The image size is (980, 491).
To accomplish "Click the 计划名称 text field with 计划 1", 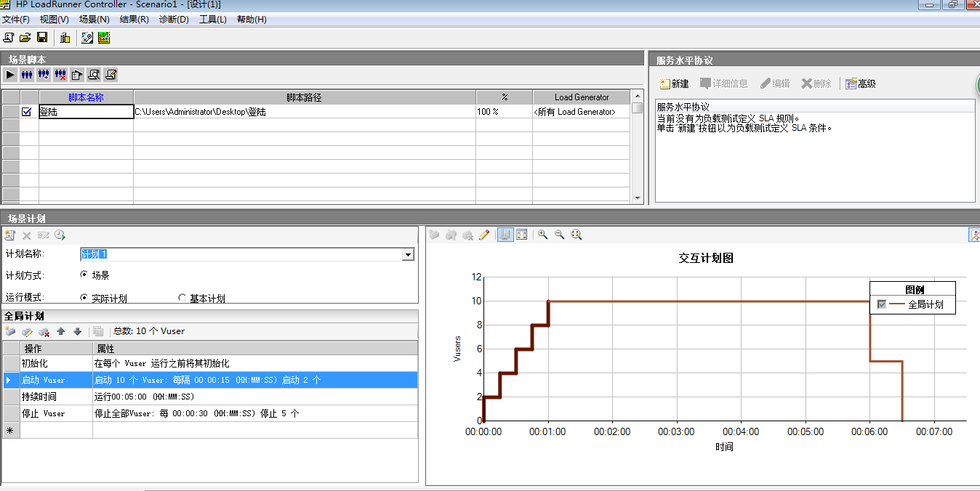I will [x=240, y=254].
